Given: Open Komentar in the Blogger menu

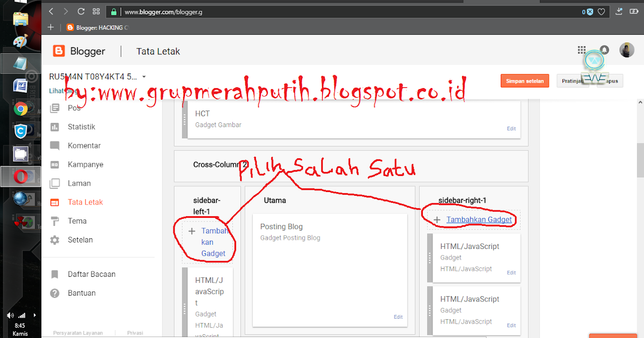Looking at the screenshot, I should pos(84,145).
